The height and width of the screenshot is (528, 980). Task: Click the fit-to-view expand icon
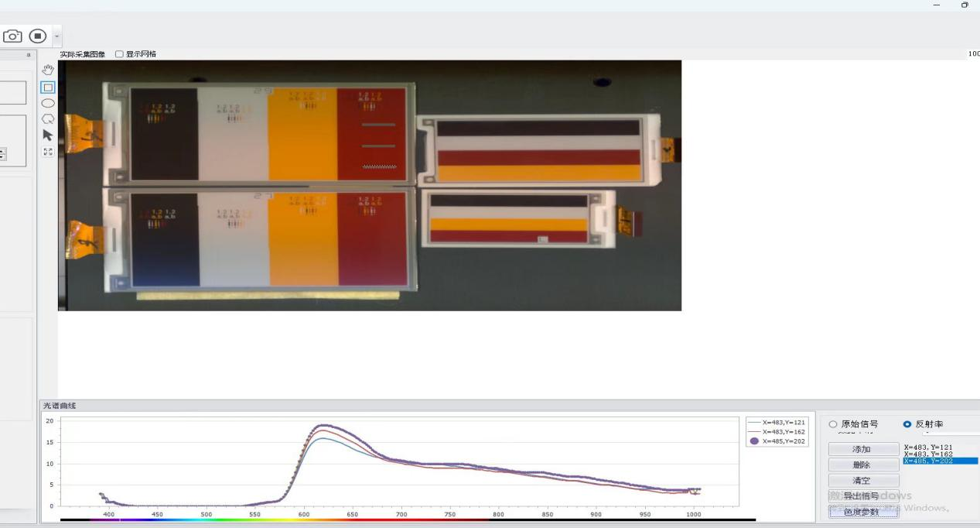[48, 152]
